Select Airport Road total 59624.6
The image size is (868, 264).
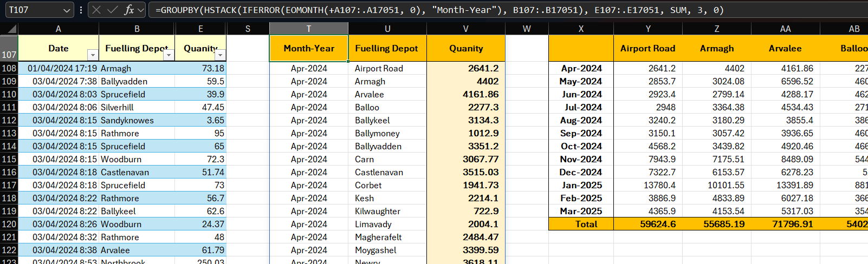point(648,224)
